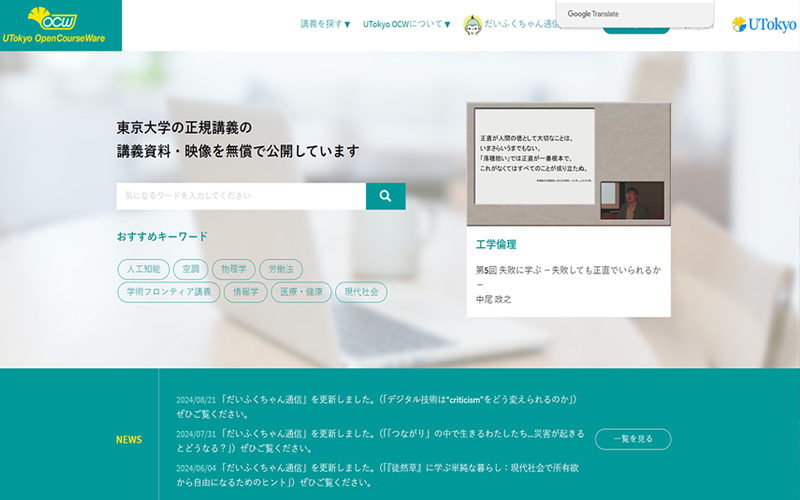Click the 学術フロンティア講義 keyword tag
The height and width of the screenshot is (500, 800).
tap(167, 292)
